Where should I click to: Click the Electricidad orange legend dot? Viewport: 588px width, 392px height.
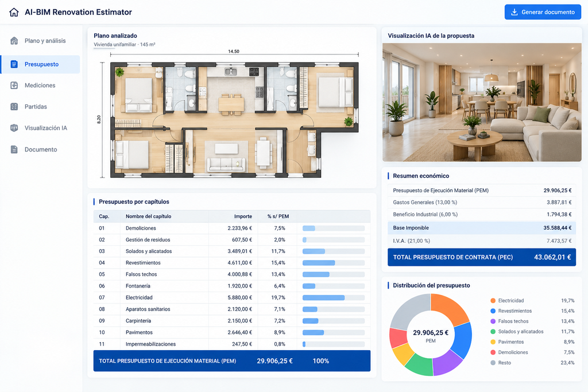point(493,301)
